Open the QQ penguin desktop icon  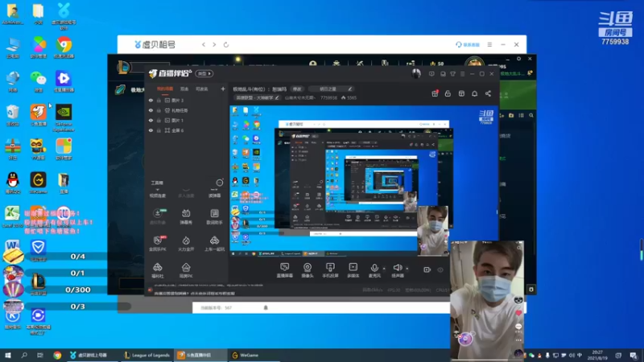click(x=13, y=183)
